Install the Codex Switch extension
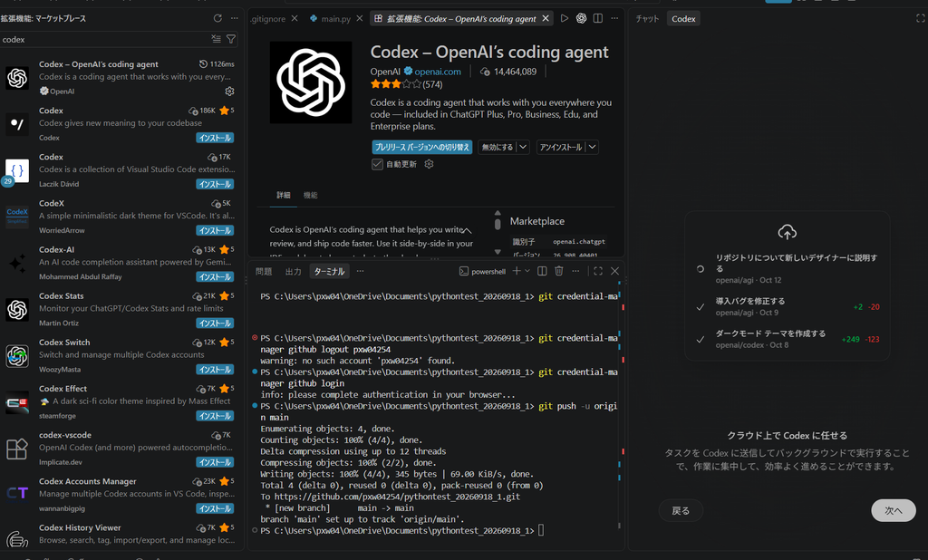This screenshot has width=928, height=560. [215, 370]
